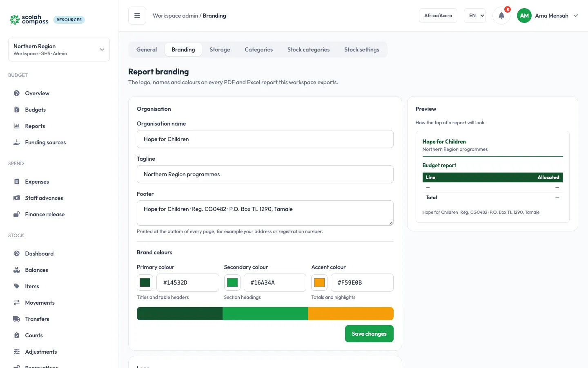Click the Movements arrows icon
The image size is (588, 368).
click(x=17, y=303)
